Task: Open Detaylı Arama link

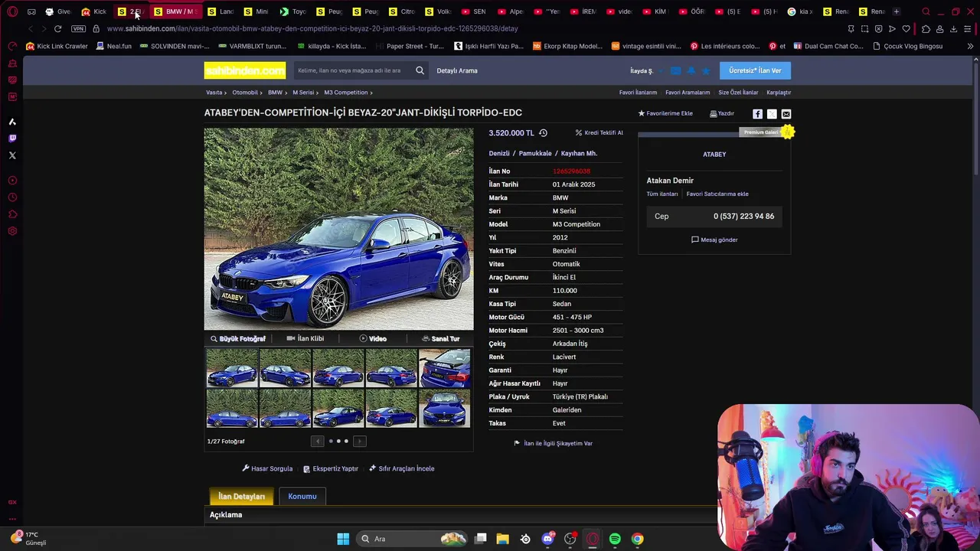Action: tap(457, 70)
